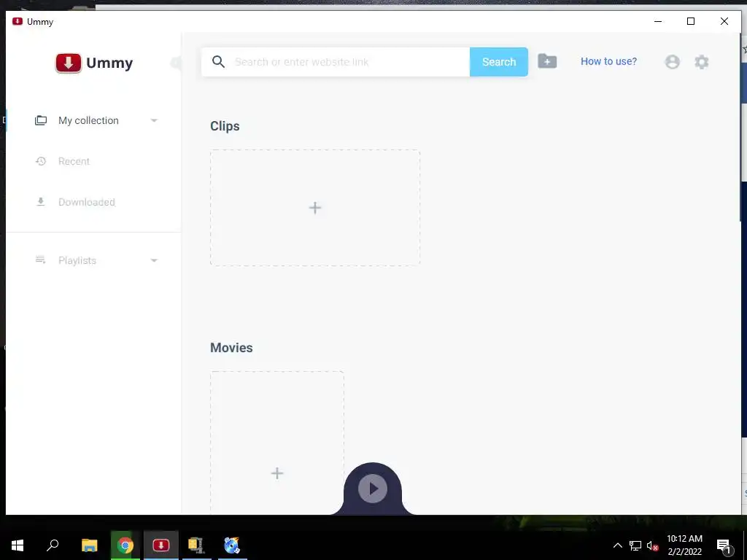Screen dimensions: 747x560
Task: Click the magnifier icon in the search bar
Action: [218, 62]
